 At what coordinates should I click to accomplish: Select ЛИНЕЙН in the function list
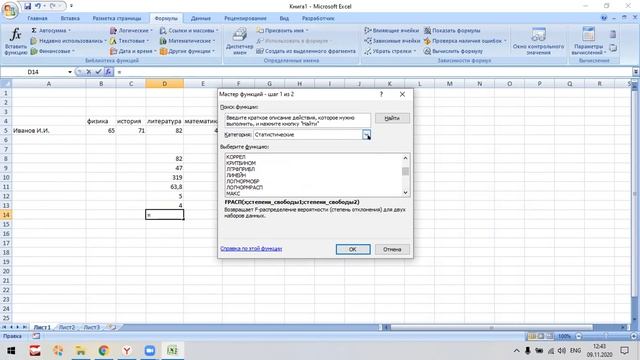[x=236, y=175]
